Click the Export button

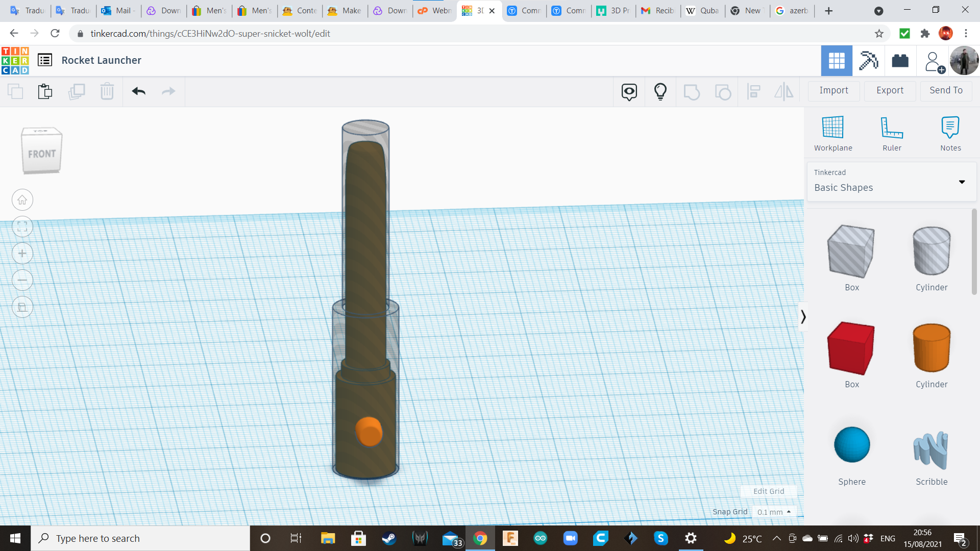click(x=890, y=90)
